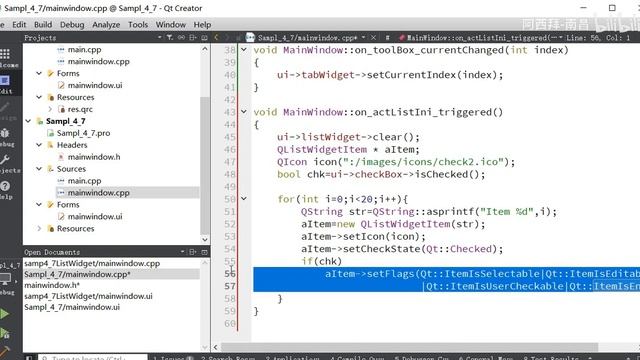Viewport: 640px width, 360px height.
Task: Close the Sampl_4_7/mainwindow.cpp document tab
Action: click(x=373, y=38)
